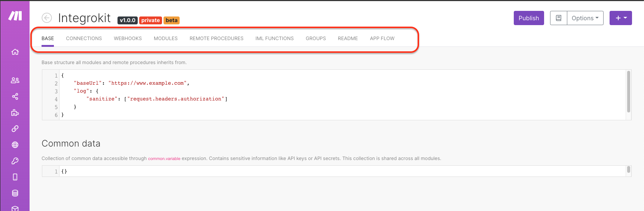Click the "log" key in code
The height and width of the screenshot is (211, 644).
[82, 91]
